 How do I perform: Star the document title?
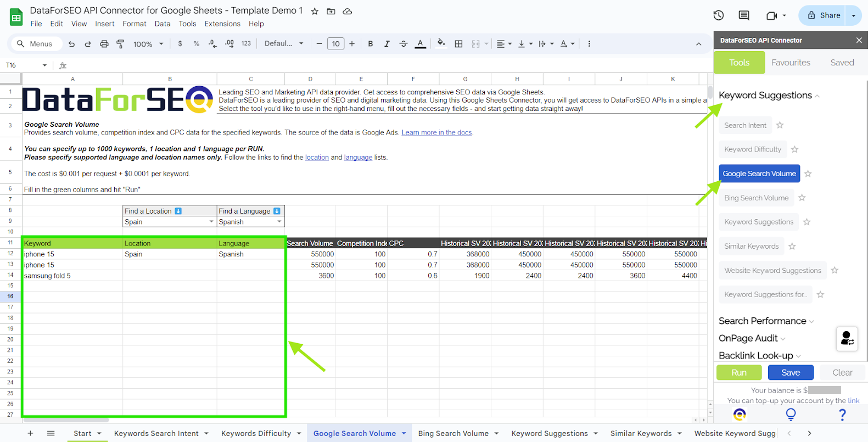click(x=315, y=11)
